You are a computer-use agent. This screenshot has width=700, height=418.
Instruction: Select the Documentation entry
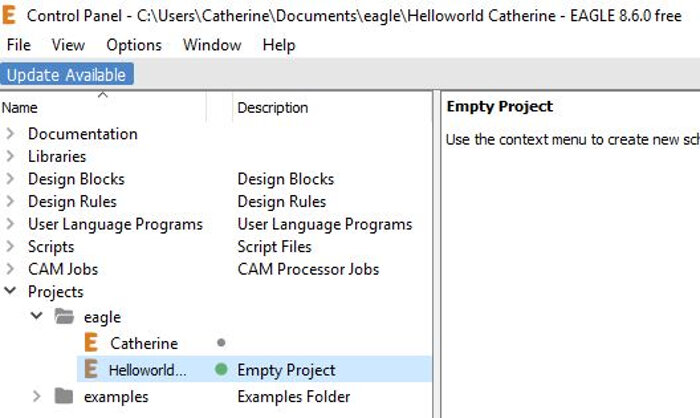83,134
